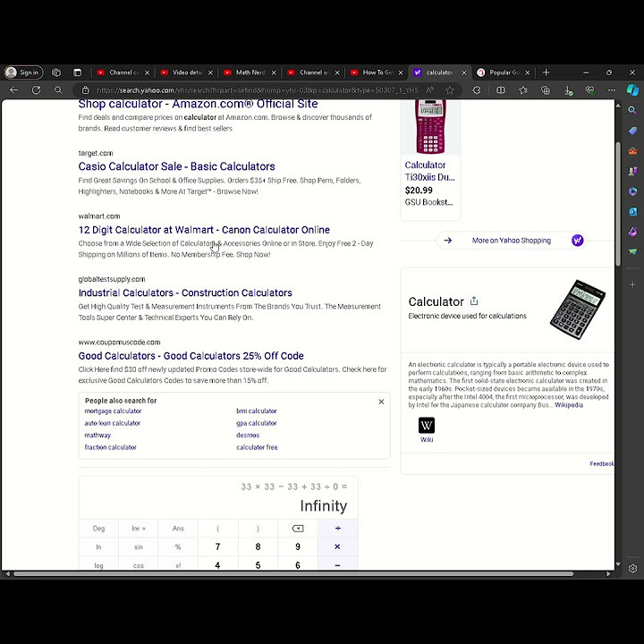Toggle the Deg key on calculator

pos(98,529)
